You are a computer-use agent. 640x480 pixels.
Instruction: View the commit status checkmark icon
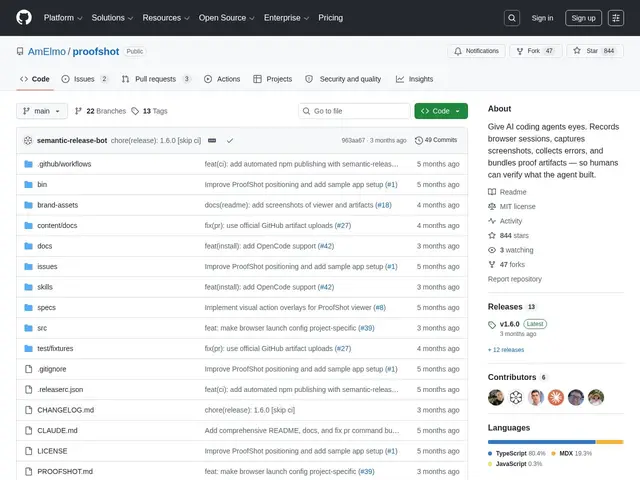pyautogui.click(x=230, y=140)
